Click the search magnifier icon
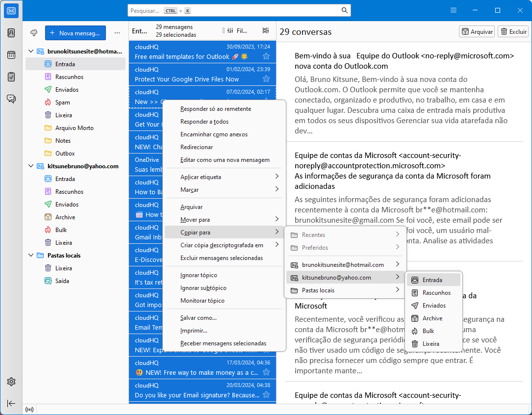The height and width of the screenshot is (415, 532). [344, 10]
